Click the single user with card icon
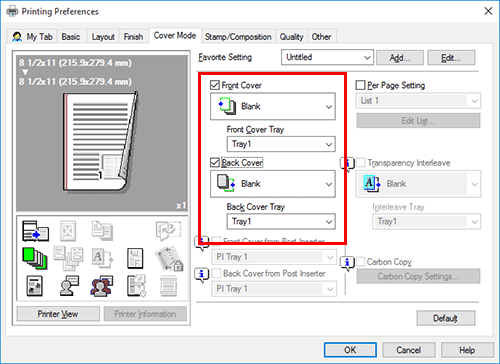The width and height of the screenshot is (500, 364). pos(69,286)
